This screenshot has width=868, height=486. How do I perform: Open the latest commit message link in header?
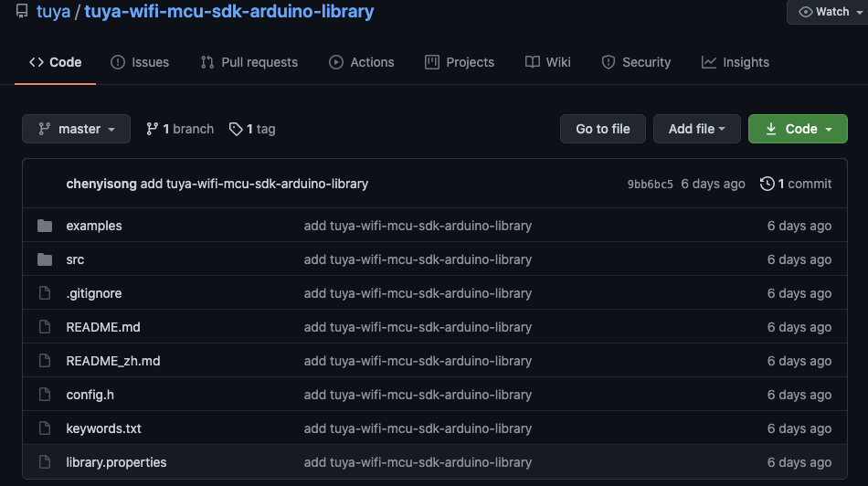coord(254,184)
